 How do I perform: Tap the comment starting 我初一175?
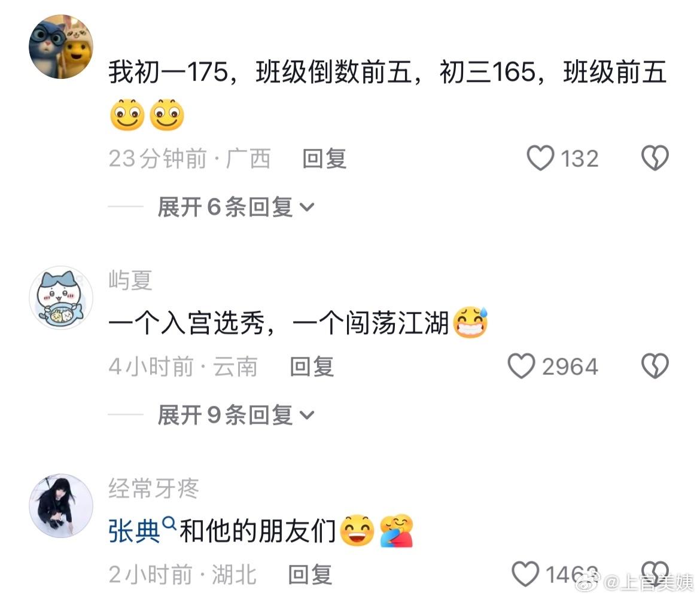388,72
